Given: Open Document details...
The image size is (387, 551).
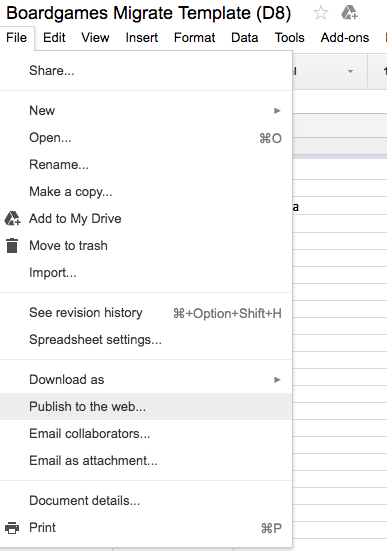Looking at the screenshot, I should [x=146, y=501].
